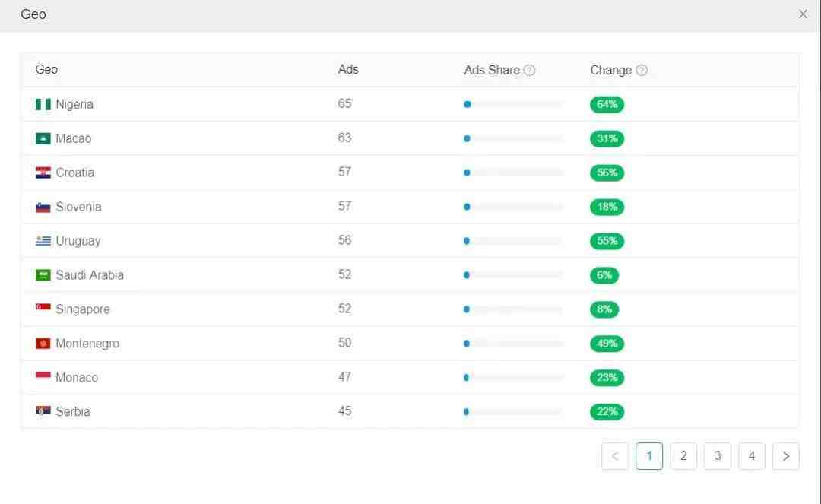Viewport: 821px width, 504px height.
Task: Click the Uruguay flag icon
Action: tap(43, 241)
